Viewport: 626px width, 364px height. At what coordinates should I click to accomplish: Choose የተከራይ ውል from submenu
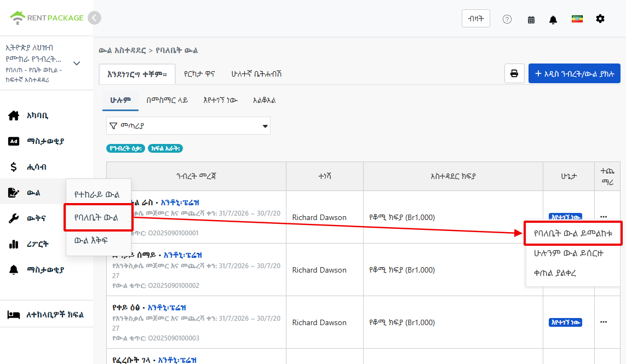pos(97,195)
